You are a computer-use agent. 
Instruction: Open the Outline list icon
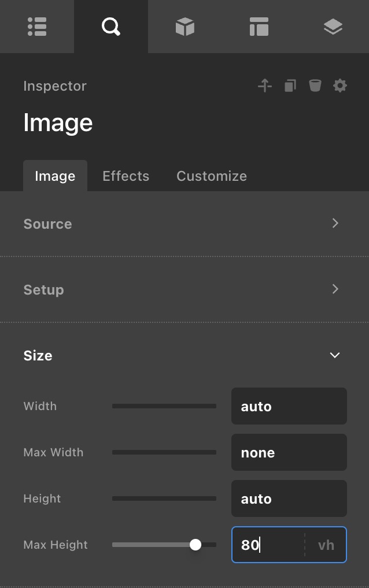37,27
